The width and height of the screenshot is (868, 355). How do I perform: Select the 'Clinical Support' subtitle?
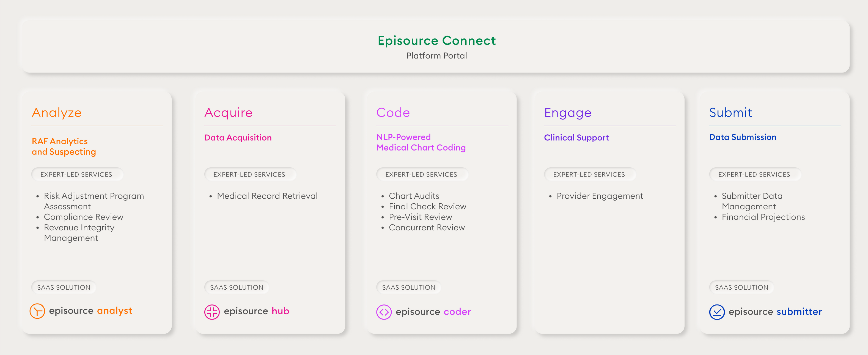pos(576,138)
